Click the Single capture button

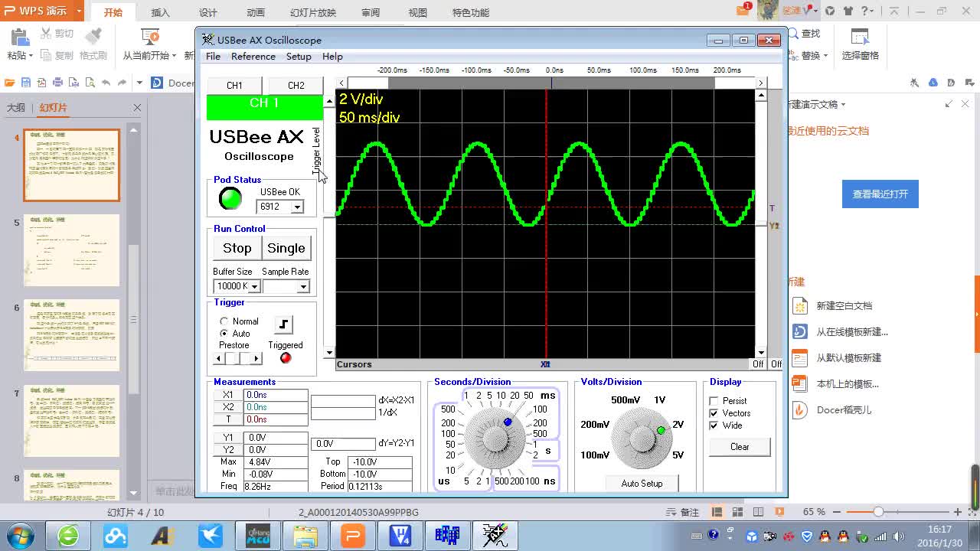coord(286,248)
